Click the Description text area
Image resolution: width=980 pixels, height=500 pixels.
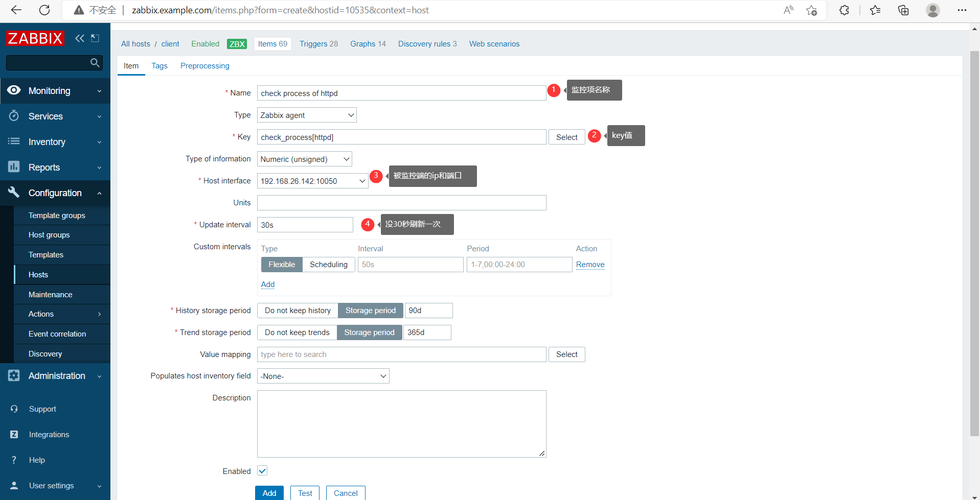point(402,424)
